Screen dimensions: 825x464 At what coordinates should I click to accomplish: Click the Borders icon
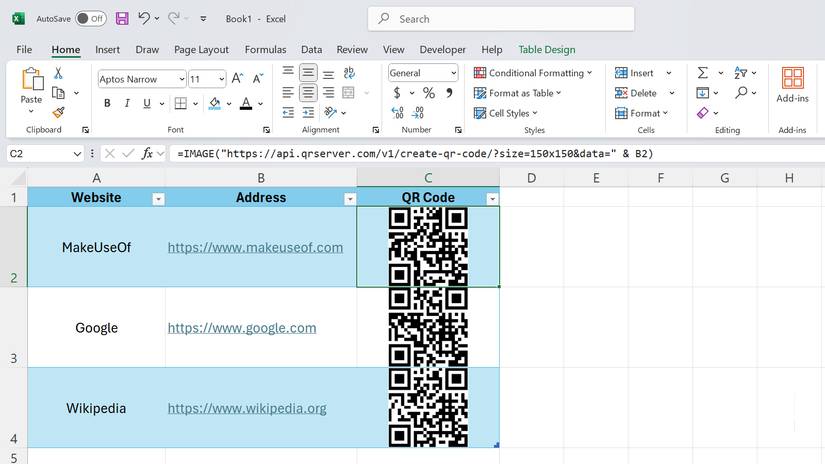[x=180, y=103]
